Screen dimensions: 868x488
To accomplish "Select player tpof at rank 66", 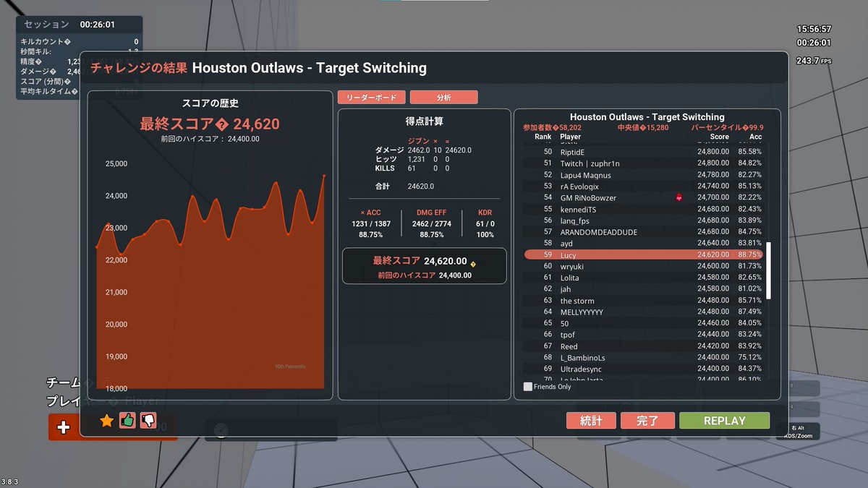I will [x=643, y=335].
